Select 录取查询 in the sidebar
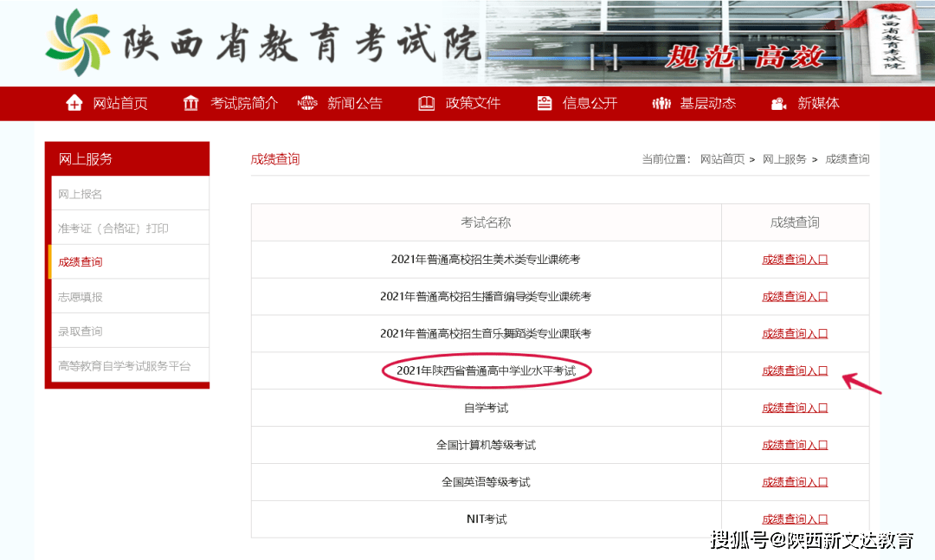Screen dimensions: 935x560 [x=80, y=331]
